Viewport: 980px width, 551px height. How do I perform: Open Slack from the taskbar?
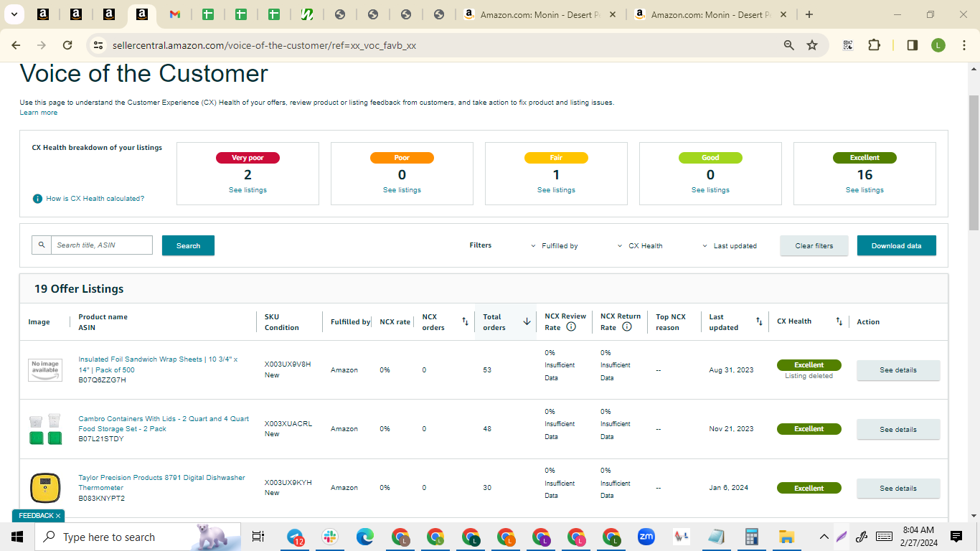coord(331,537)
